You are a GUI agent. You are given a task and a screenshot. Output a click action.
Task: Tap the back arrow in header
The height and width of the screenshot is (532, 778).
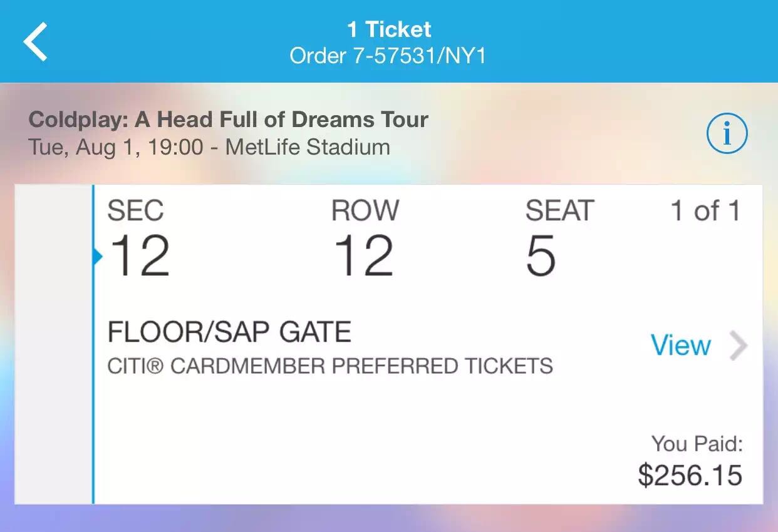click(36, 41)
